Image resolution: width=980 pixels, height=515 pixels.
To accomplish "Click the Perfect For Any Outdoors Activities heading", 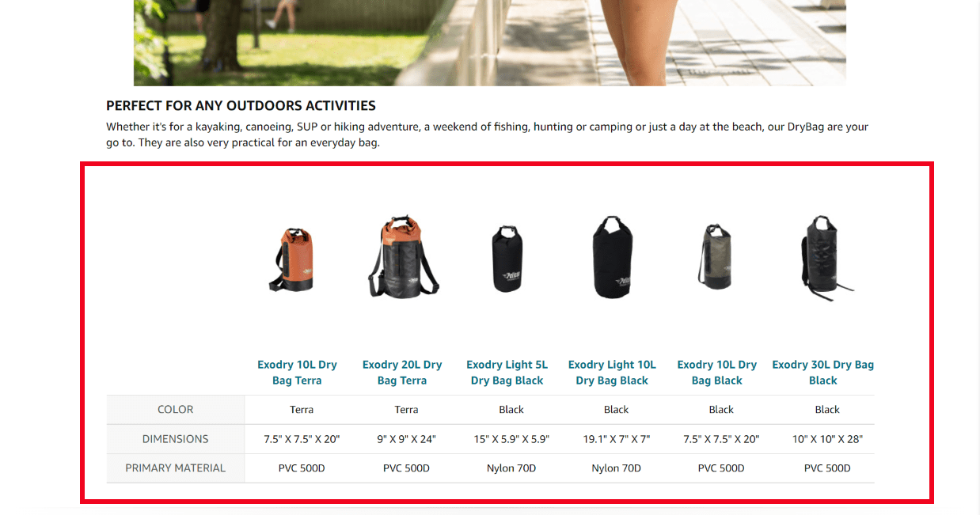I will [x=241, y=105].
